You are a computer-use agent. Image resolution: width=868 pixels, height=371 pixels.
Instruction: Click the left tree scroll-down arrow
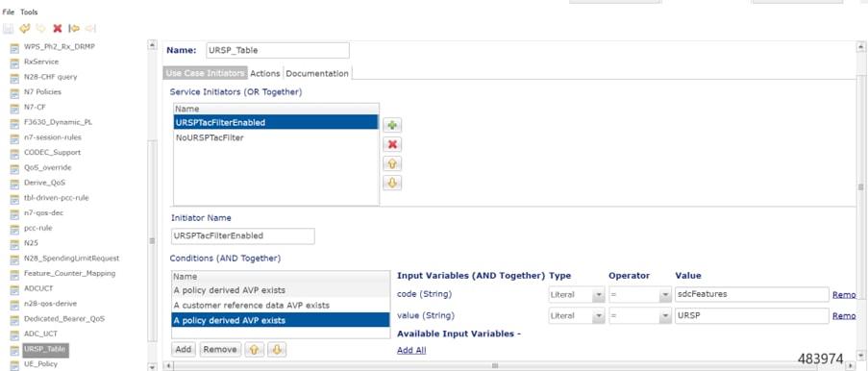click(x=152, y=366)
